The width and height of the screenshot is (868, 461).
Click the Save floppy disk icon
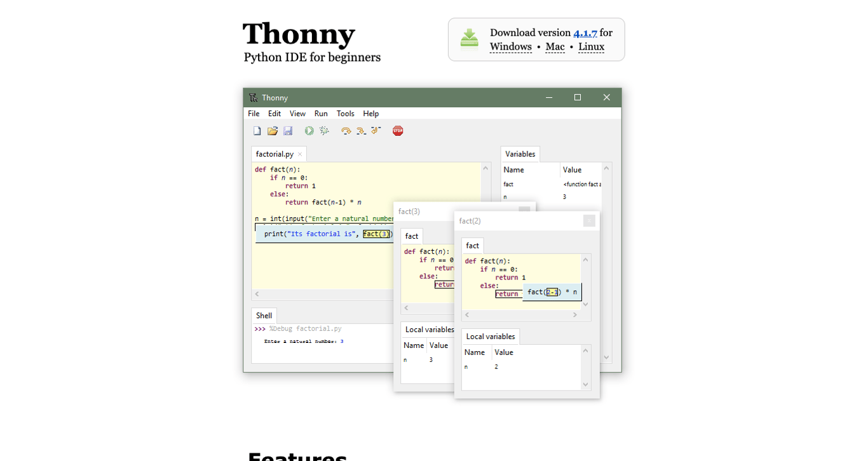pyautogui.click(x=288, y=131)
